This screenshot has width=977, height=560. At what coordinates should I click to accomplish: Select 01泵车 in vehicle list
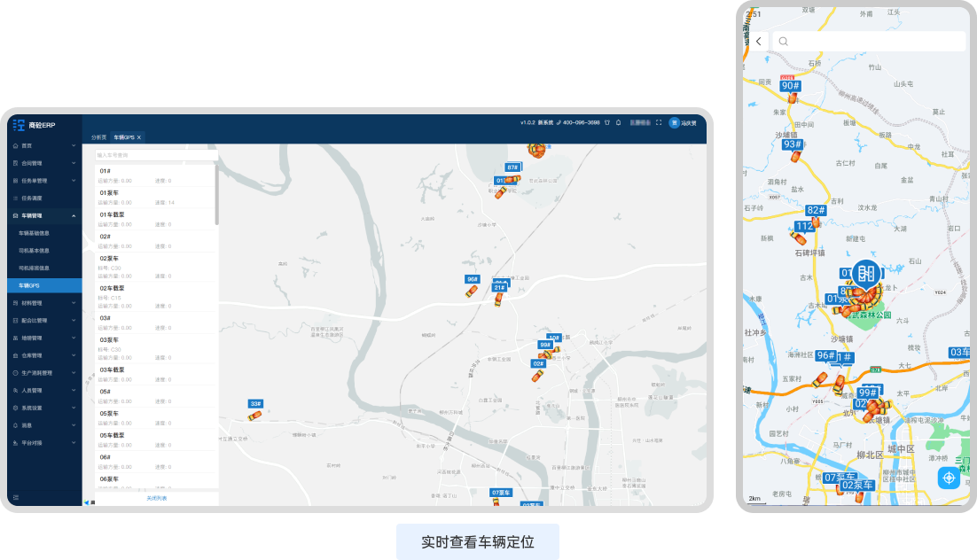click(x=156, y=197)
